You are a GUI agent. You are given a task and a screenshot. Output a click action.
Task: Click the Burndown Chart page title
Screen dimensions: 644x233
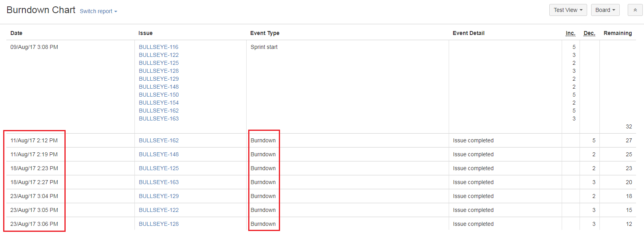point(41,10)
